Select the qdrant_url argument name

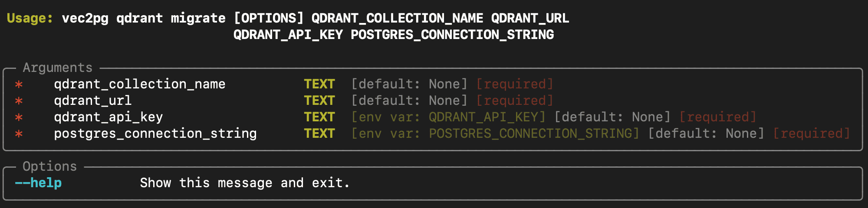pos(93,101)
